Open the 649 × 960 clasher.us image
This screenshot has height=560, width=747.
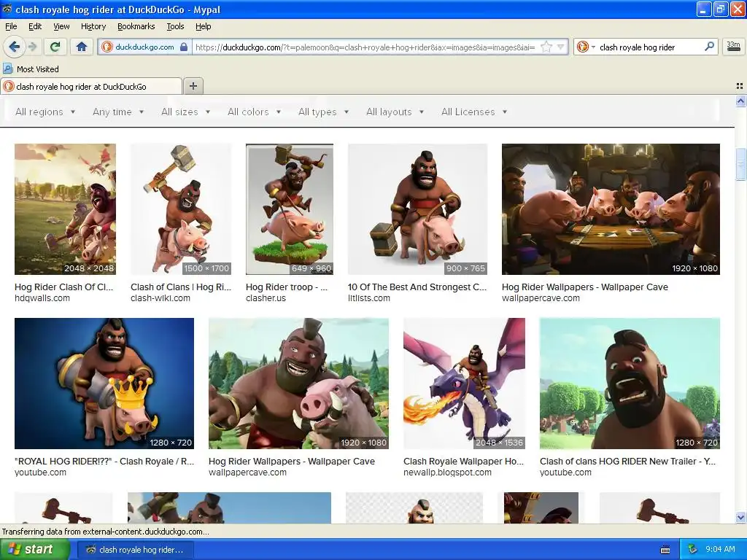click(289, 209)
